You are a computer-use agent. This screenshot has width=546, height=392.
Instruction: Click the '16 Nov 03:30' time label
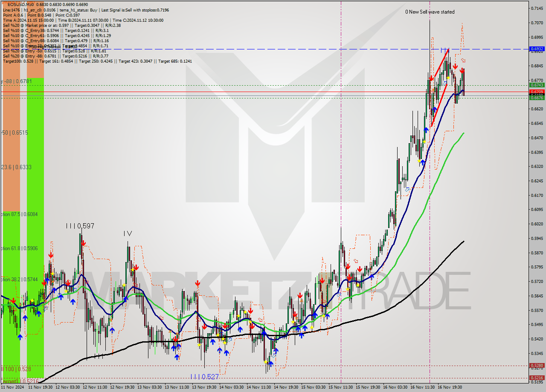click(395, 387)
